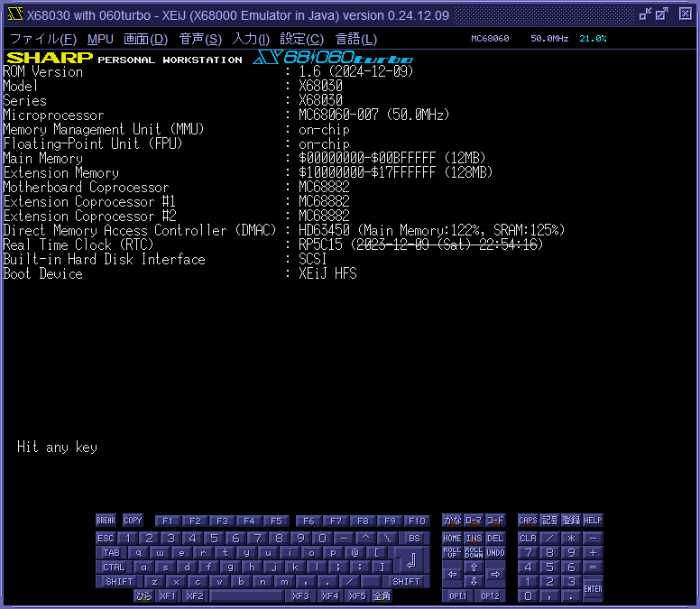Viewport: 700px width, 609px height.
Task: Open the MPU menu
Action: (x=100, y=40)
